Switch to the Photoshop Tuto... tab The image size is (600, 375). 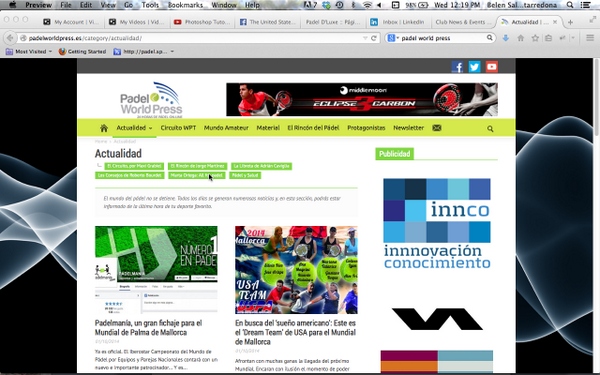tap(202, 22)
